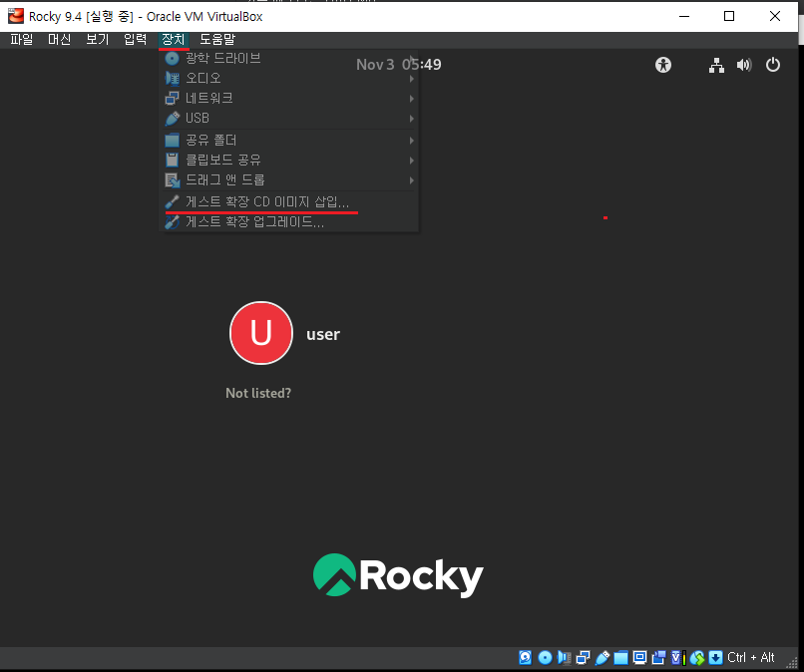Expand the 드래그 앤 드롭 submenu arrow
Image resolution: width=804 pixels, height=672 pixels.
412,180
